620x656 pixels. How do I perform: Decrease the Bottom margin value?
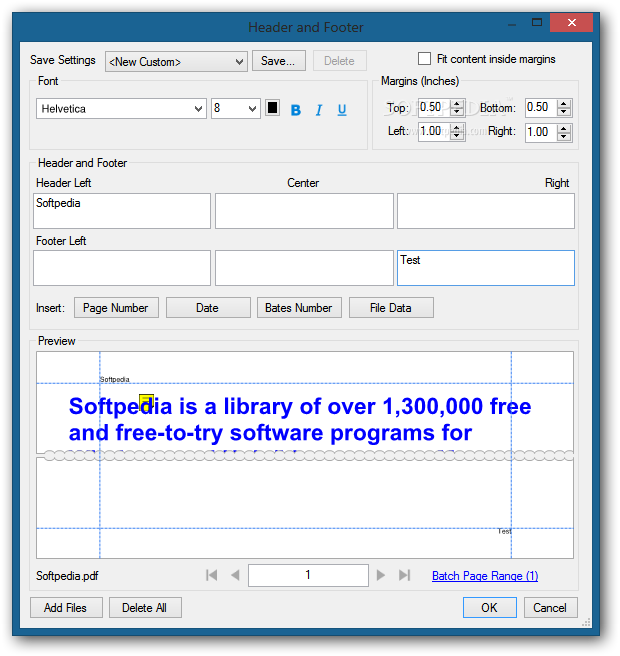pyautogui.click(x=564, y=112)
